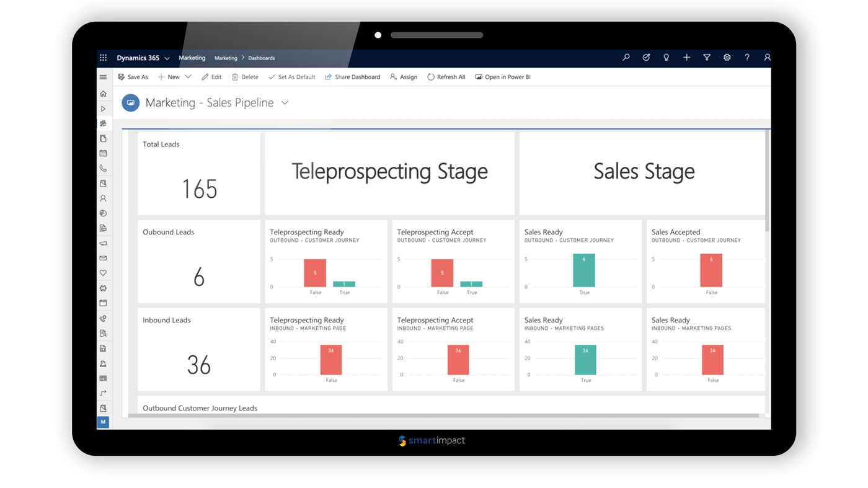Open the help question mark icon
This screenshot has height=488, width=868.
click(x=747, y=57)
